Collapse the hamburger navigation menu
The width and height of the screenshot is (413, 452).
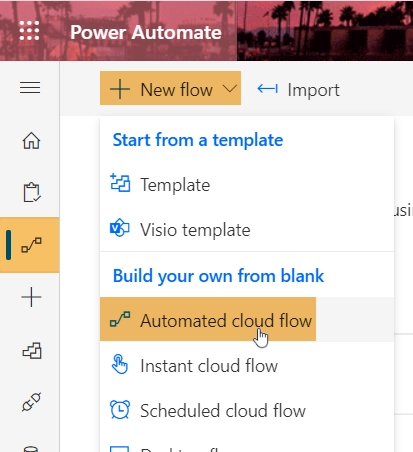[x=30, y=88]
